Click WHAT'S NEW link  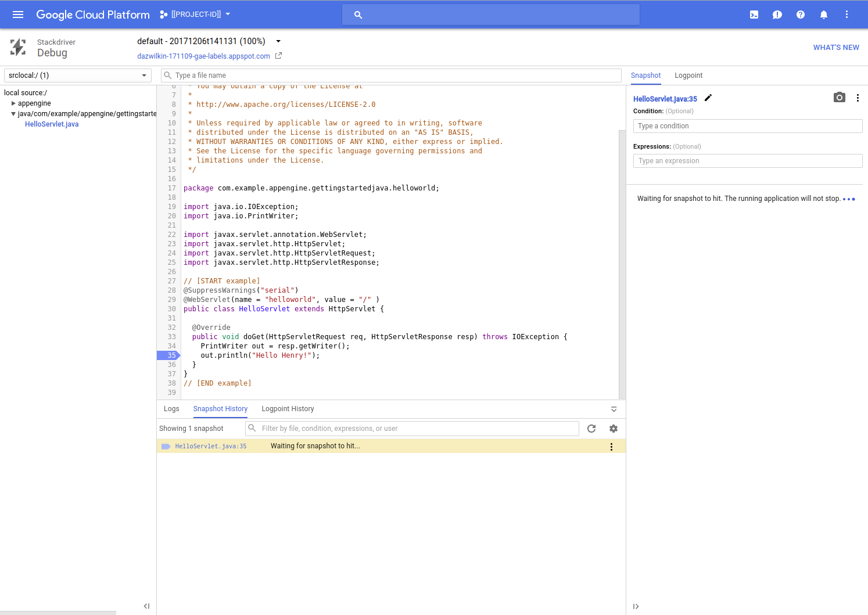[x=835, y=48]
